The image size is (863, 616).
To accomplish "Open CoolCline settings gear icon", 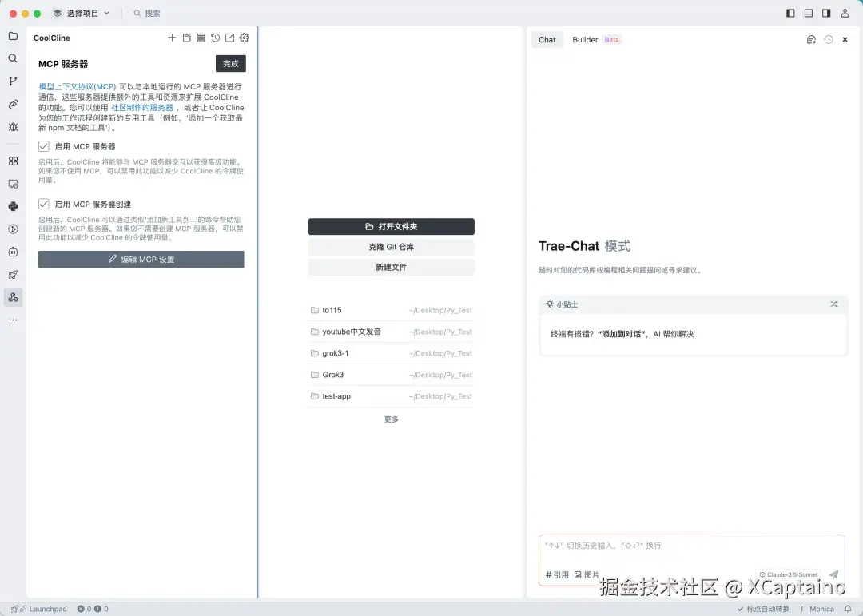I will click(x=245, y=38).
